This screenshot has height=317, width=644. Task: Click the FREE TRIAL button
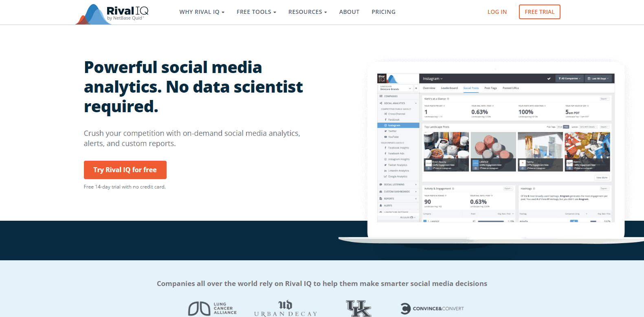[x=540, y=12]
